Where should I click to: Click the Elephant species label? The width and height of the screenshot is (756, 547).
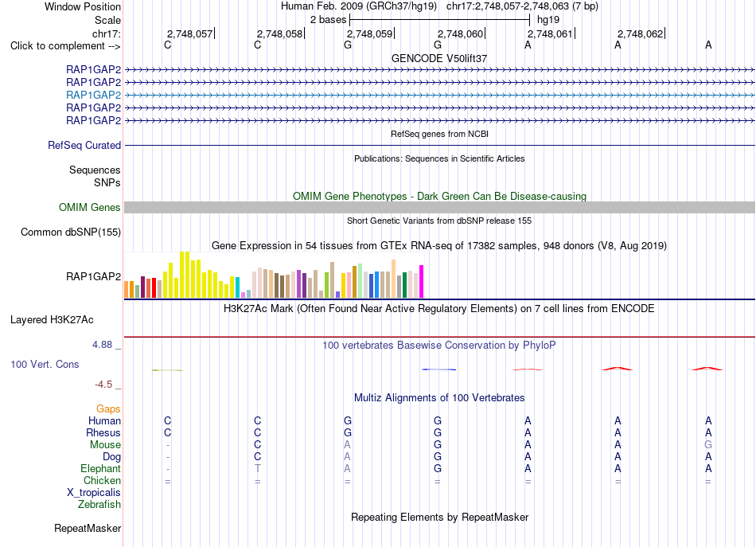(101, 468)
